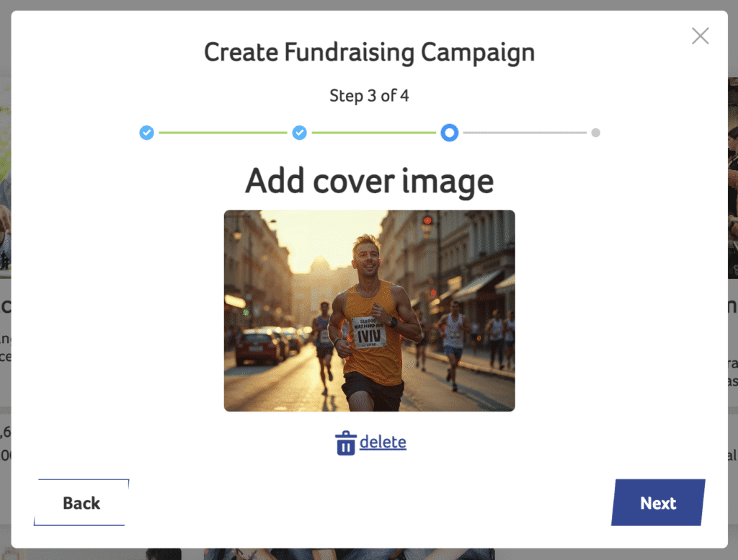Image resolution: width=738 pixels, height=560 pixels.
Task: Go back with the Back button
Action: [81, 503]
